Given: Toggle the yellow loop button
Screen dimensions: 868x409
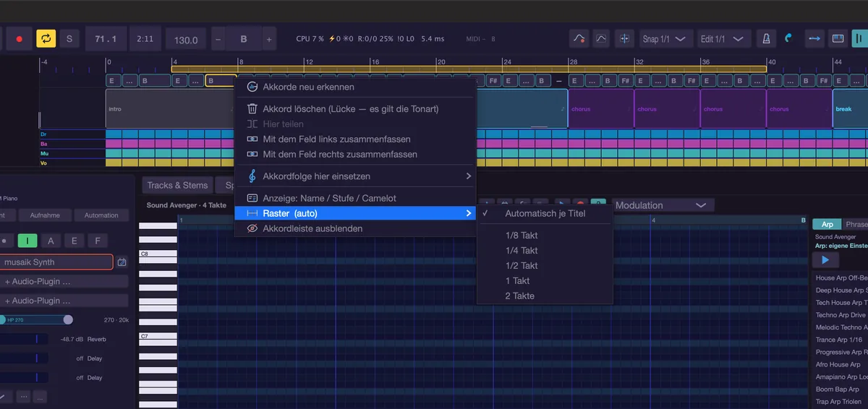Looking at the screenshot, I should (46, 39).
